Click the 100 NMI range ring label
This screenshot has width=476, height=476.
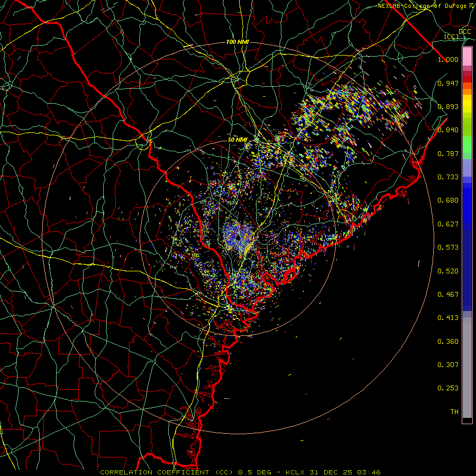pyautogui.click(x=237, y=42)
